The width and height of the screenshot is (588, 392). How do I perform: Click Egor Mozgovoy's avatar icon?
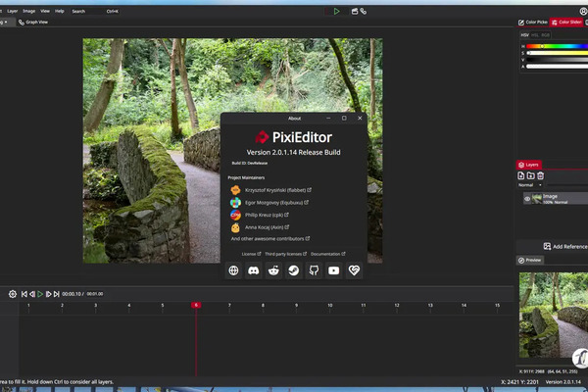235,203
